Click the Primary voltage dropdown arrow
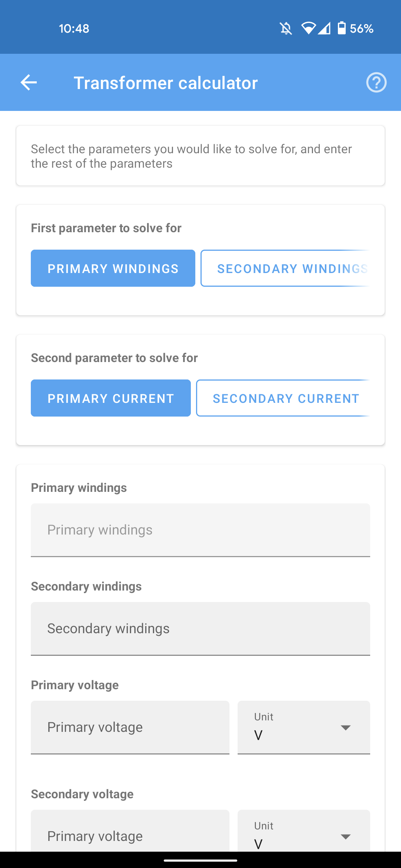The image size is (401, 868). [x=346, y=728]
